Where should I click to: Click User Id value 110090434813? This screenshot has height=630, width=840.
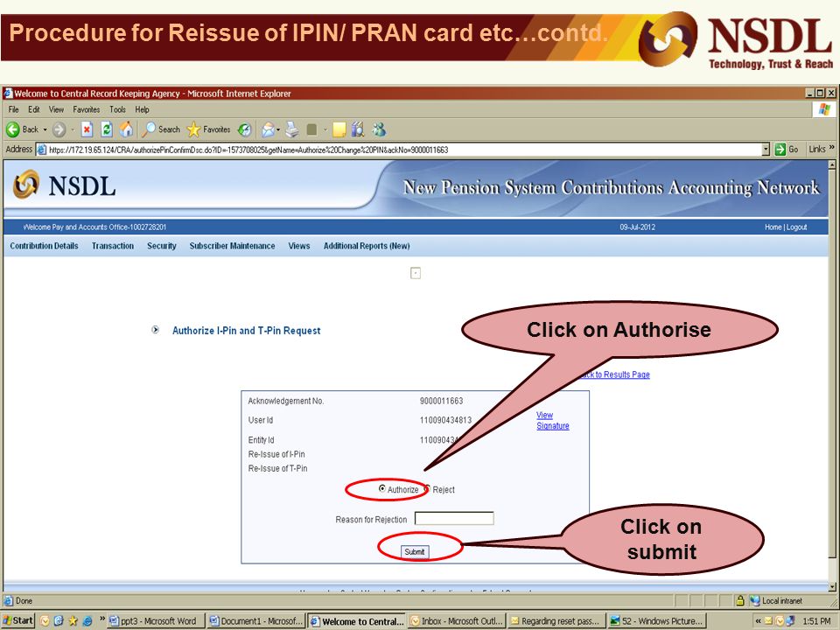tap(445, 420)
